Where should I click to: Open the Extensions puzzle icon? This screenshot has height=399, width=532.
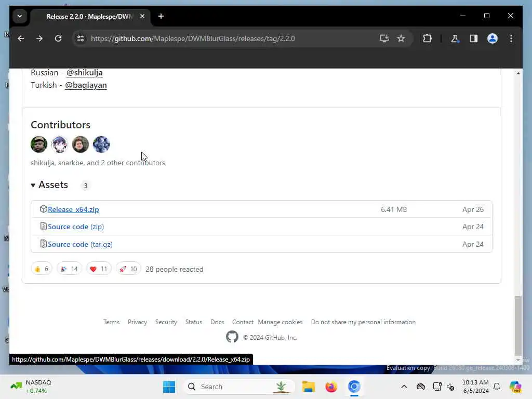point(427,38)
